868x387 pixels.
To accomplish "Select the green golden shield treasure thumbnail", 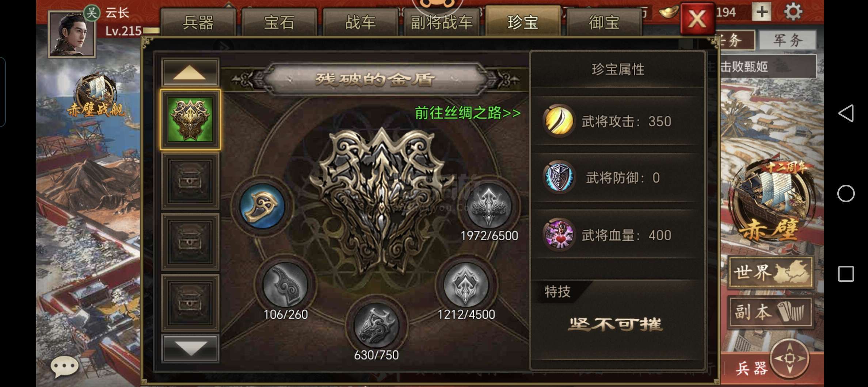I will click(x=190, y=120).
